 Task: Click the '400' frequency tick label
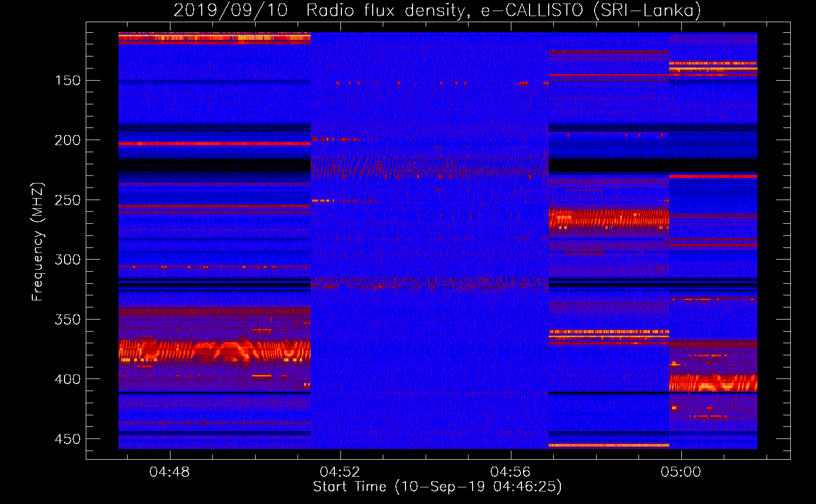[68, 379]
